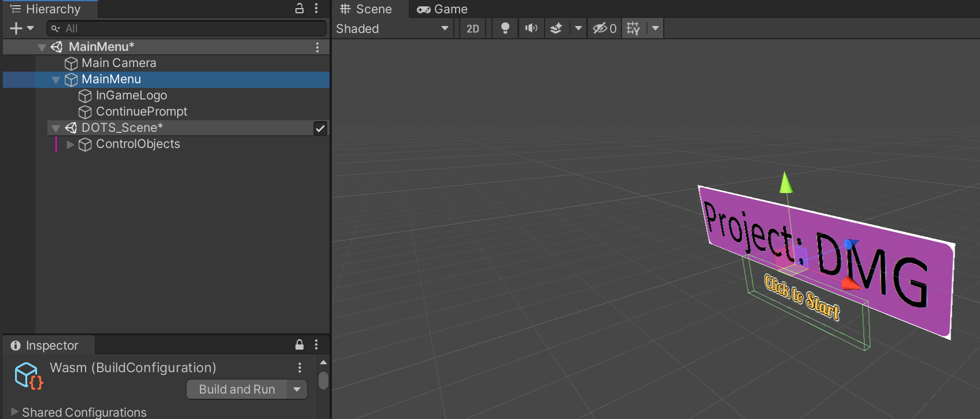
Task: Toggle the Inspector lock icon
Action: 299,344
